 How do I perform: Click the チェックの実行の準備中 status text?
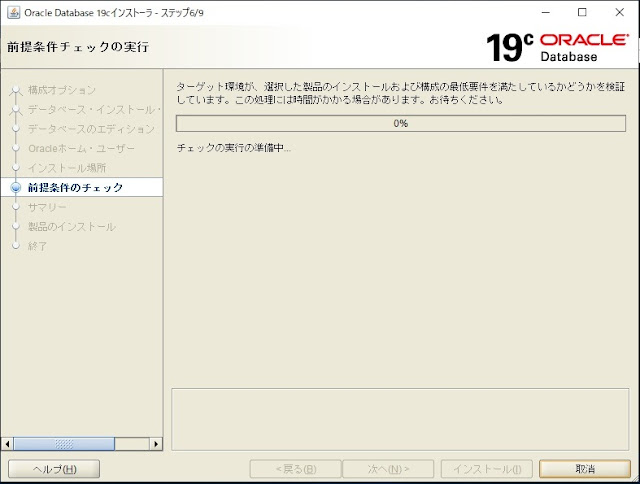(233, 148)
